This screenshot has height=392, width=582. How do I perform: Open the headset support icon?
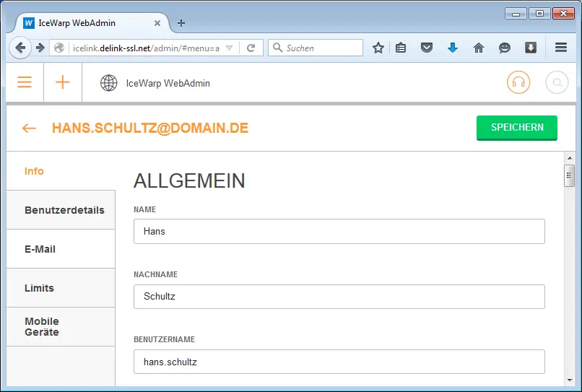518,82
